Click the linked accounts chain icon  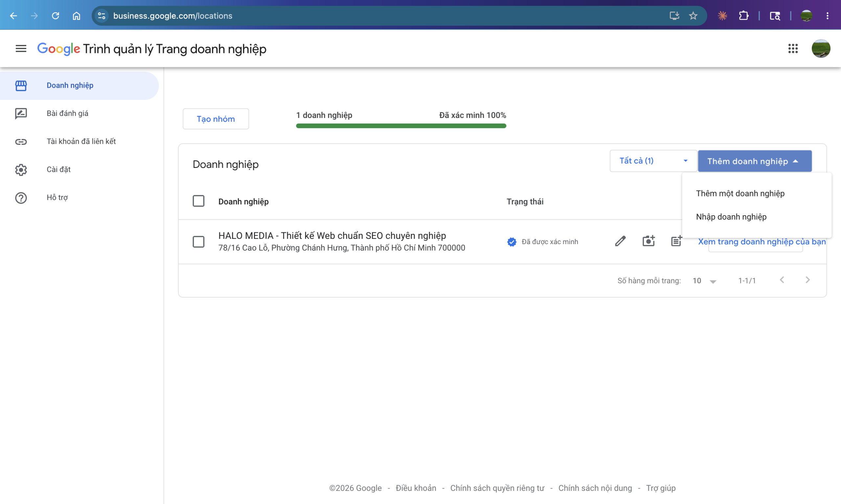(x=21, y=142)
